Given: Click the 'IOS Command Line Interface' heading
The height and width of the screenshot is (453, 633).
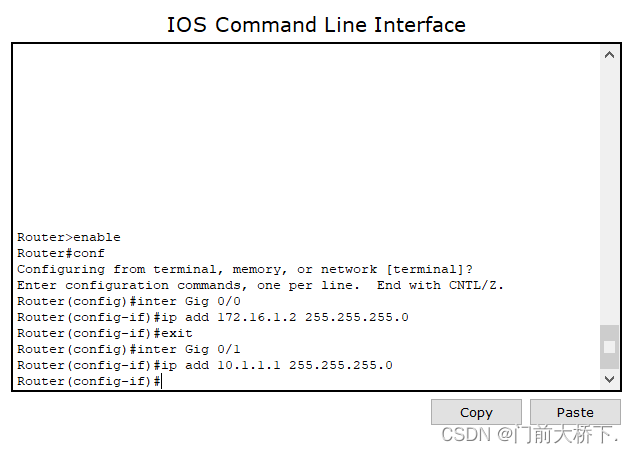Looking at the screenshot, I should (x=316, y=25).
